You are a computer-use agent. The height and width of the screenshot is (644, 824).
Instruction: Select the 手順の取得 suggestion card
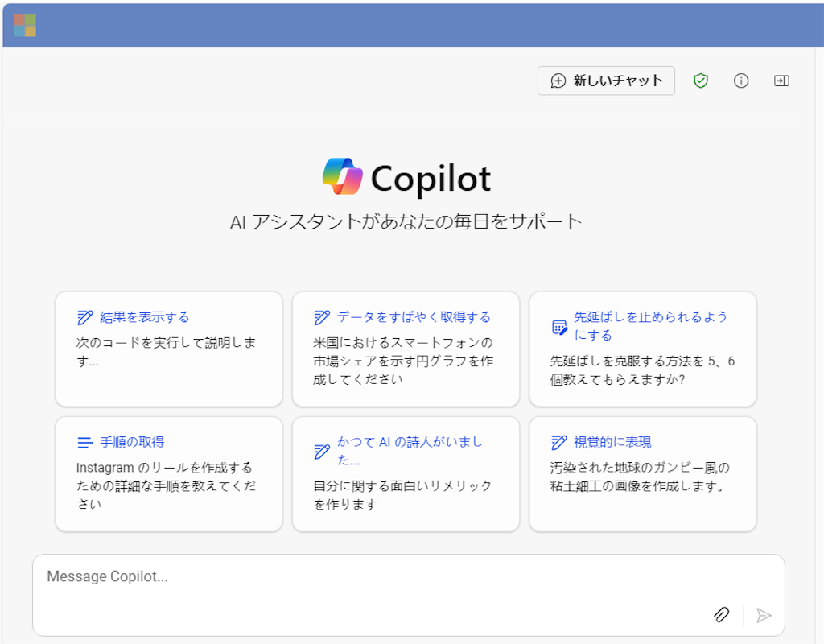pos(169,474)
